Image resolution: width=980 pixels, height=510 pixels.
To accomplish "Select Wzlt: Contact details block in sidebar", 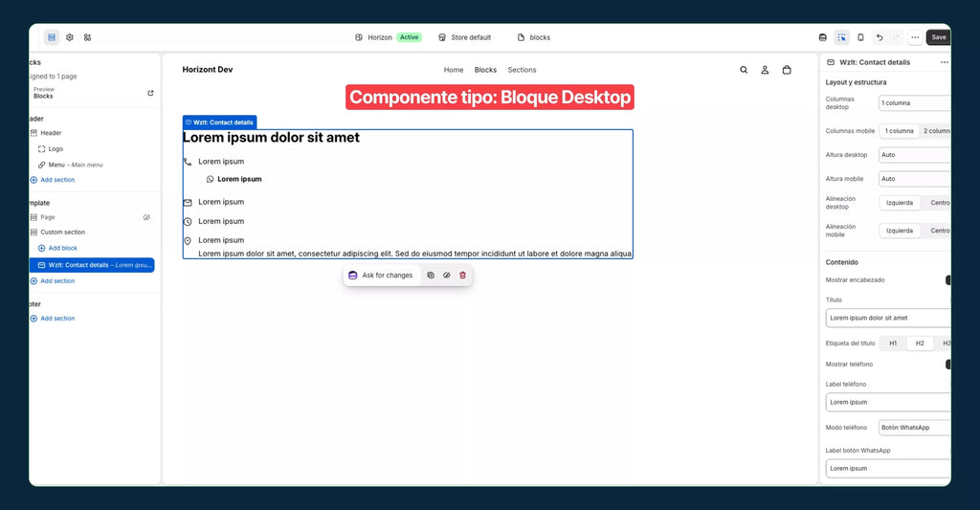I will [92, 265].
